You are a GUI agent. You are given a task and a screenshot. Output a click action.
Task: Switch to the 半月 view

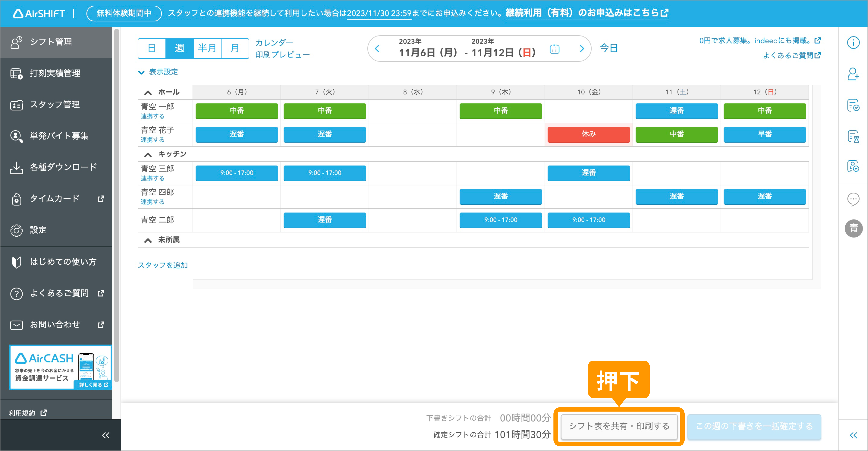coord(207,48)
